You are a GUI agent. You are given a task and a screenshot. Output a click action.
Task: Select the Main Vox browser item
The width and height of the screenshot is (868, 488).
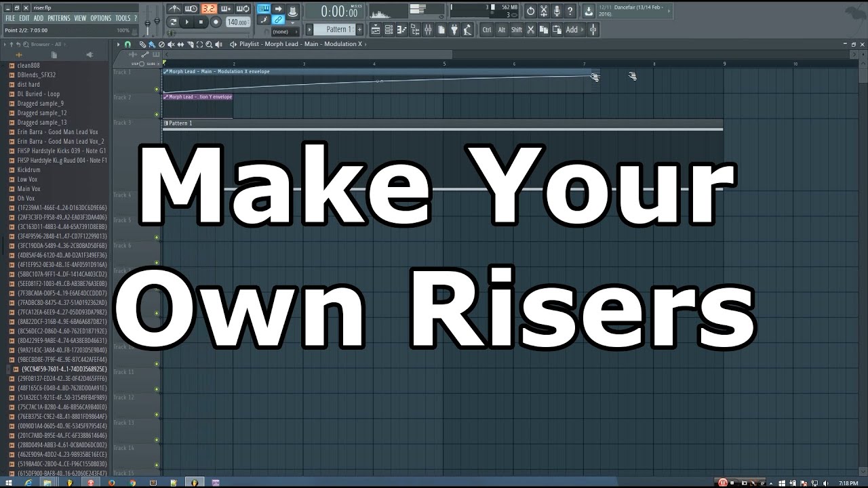tap(29, 188)
